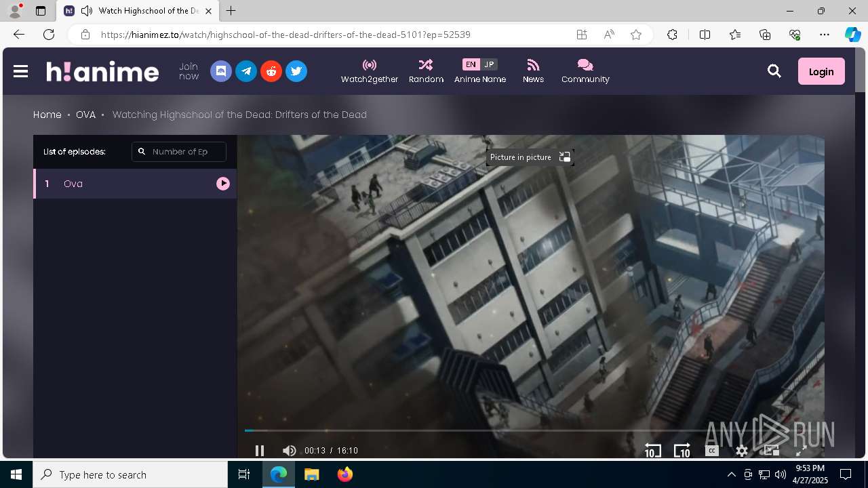This screenshot has height=488, width=868.
Task: Click the Login button
Action: click(x=821, y=71)
